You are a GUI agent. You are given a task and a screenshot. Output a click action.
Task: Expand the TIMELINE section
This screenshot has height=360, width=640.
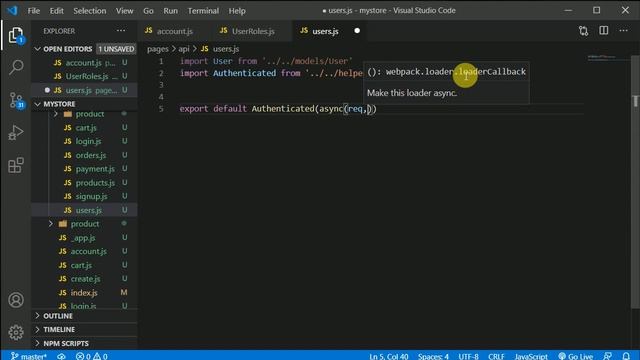[59, 329]
